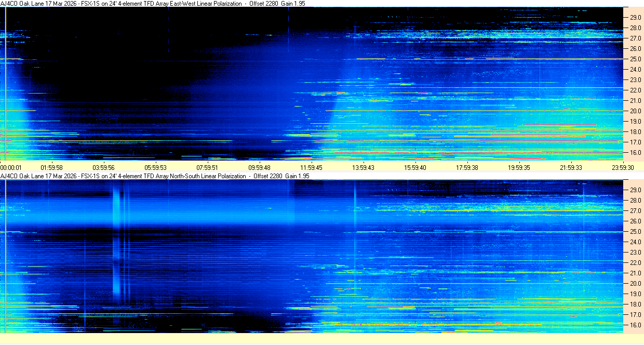Screen dimensions: 644x345
Task: Select the 11:59:45 time axis label
Action: [312, 167]
